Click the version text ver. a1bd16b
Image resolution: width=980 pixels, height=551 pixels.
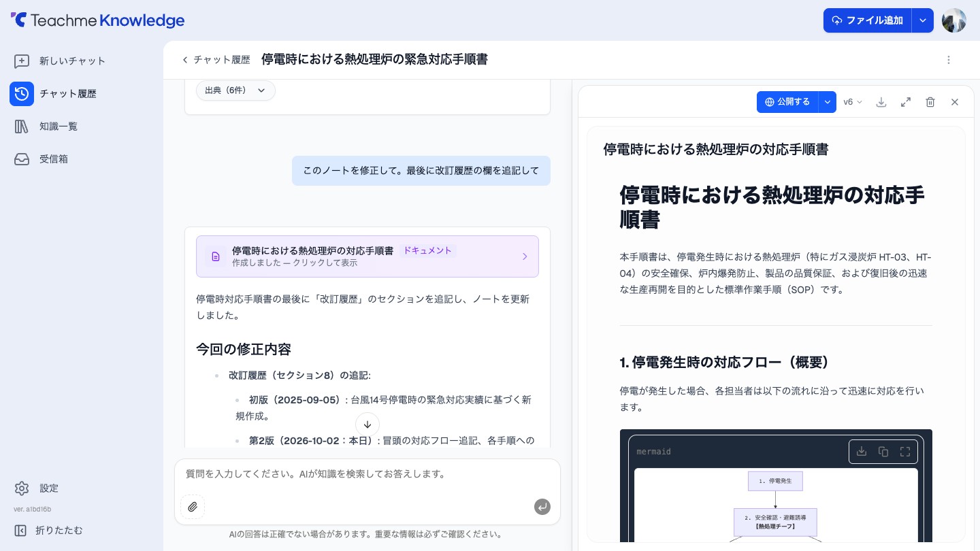click(x=33, y=510)
